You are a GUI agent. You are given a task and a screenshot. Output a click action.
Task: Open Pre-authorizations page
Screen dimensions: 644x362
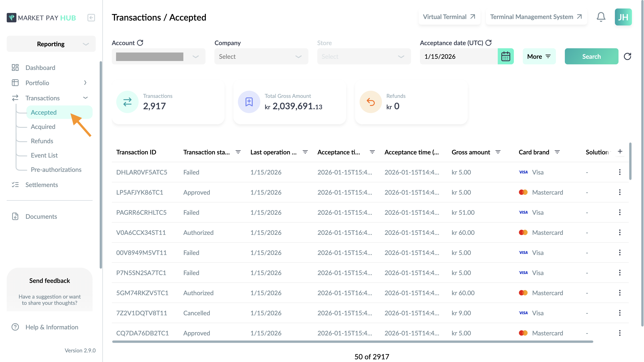pos(56,170)
